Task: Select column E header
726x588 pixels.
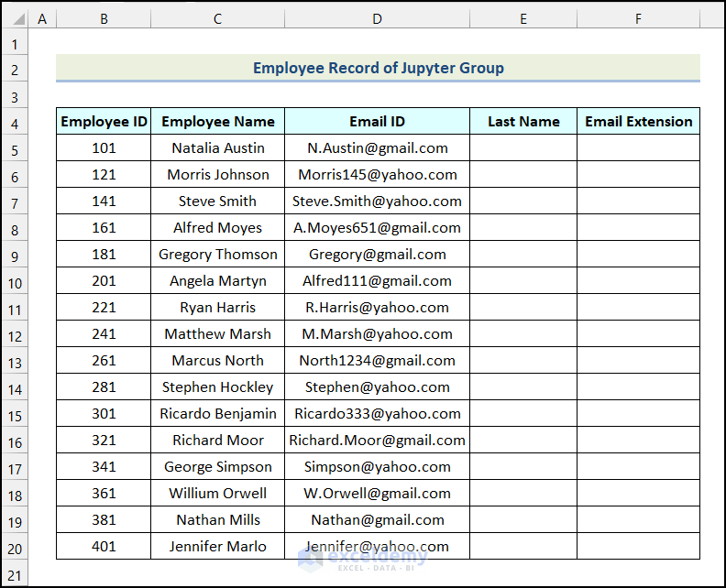Action: point(523,18)
